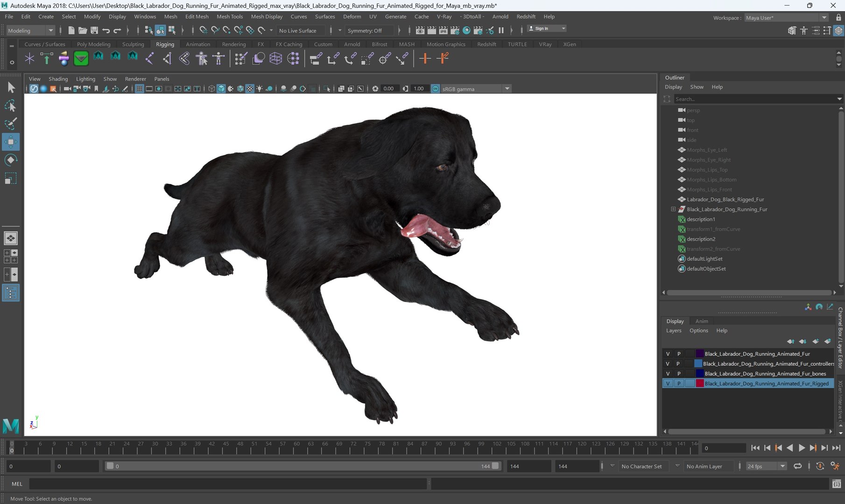The height and width of the screenshot is (504, 845).
Task: Activate the Scale tool
Action: point(10,179)
